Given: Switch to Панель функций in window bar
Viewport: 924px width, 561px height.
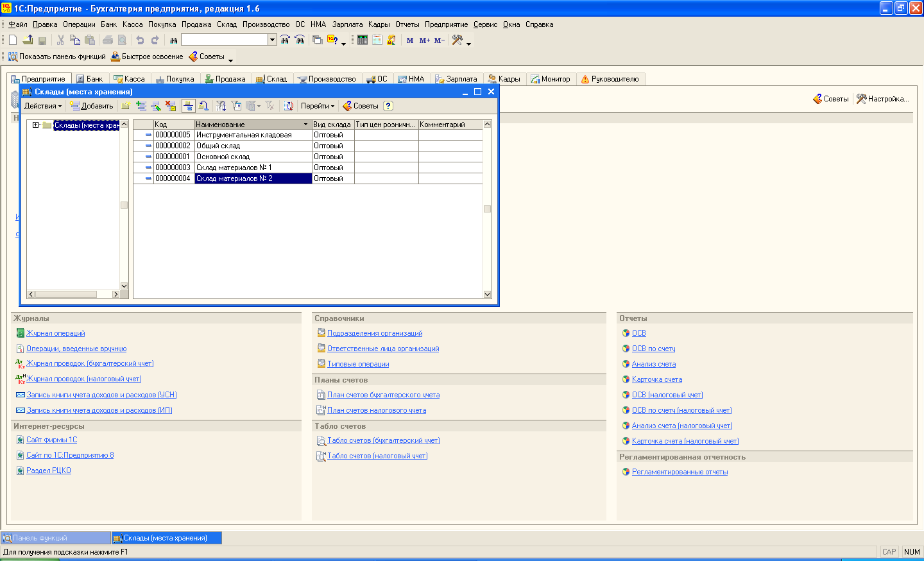Looking at the screenshot, I should tap(56, 538).
